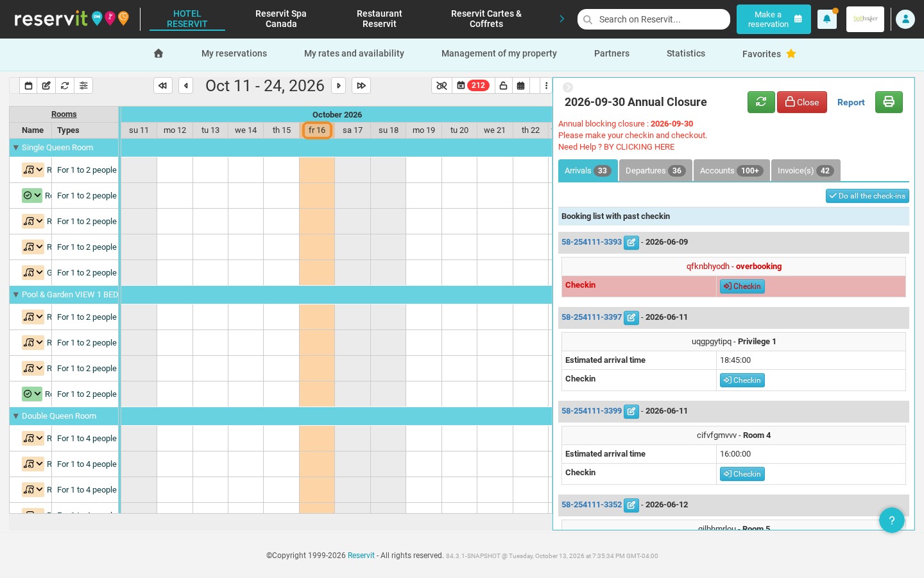Click Do all the check-ins button
Image resolution: width=924 pixels, height=578 pixels.
coord(868,196)
